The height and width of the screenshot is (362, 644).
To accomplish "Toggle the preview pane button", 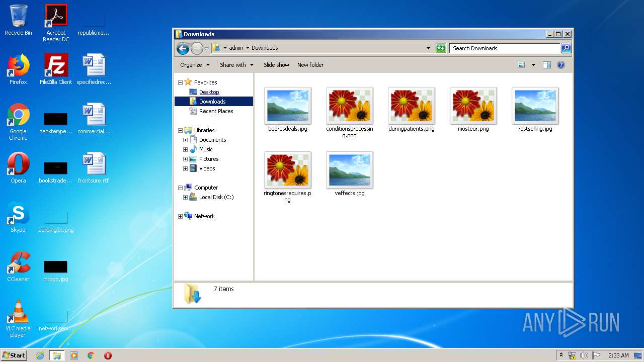I will [547, 65].
